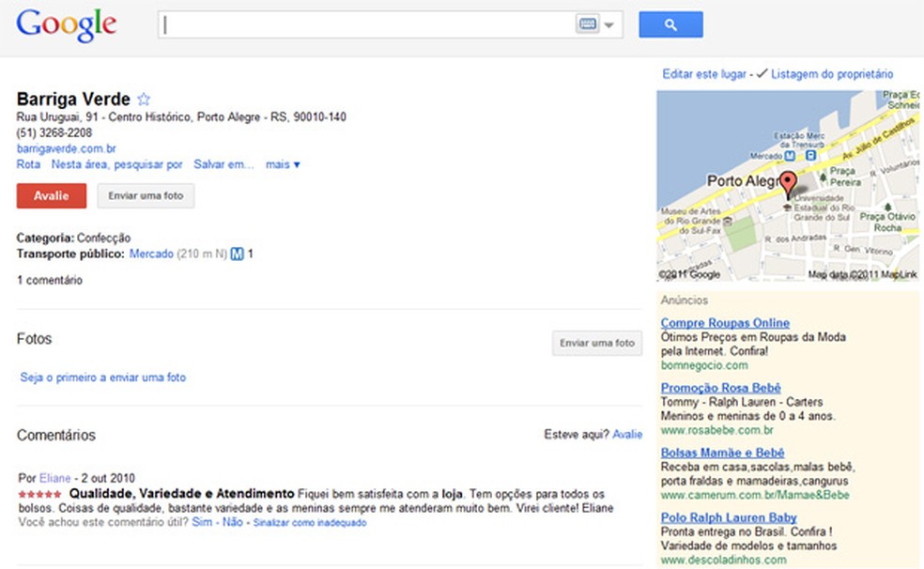Mark review as useful with Sim

pyautogui.click(x=201, y=522)
